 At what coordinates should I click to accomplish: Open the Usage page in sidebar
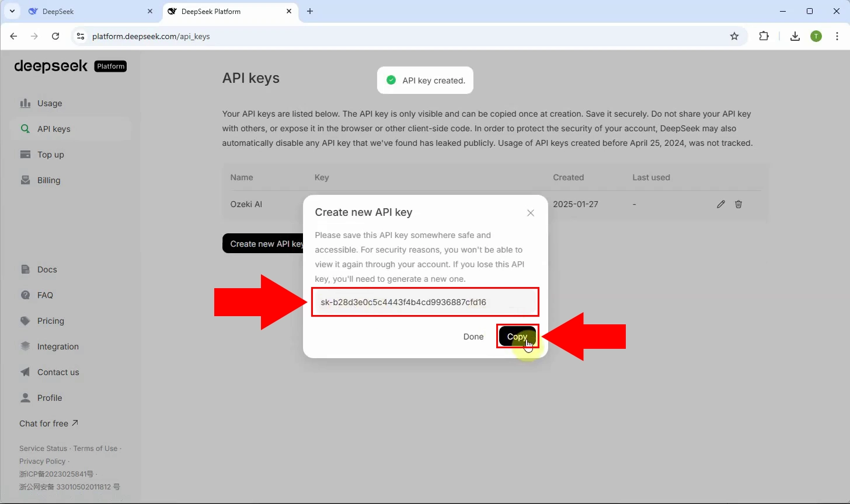(71, 103)
